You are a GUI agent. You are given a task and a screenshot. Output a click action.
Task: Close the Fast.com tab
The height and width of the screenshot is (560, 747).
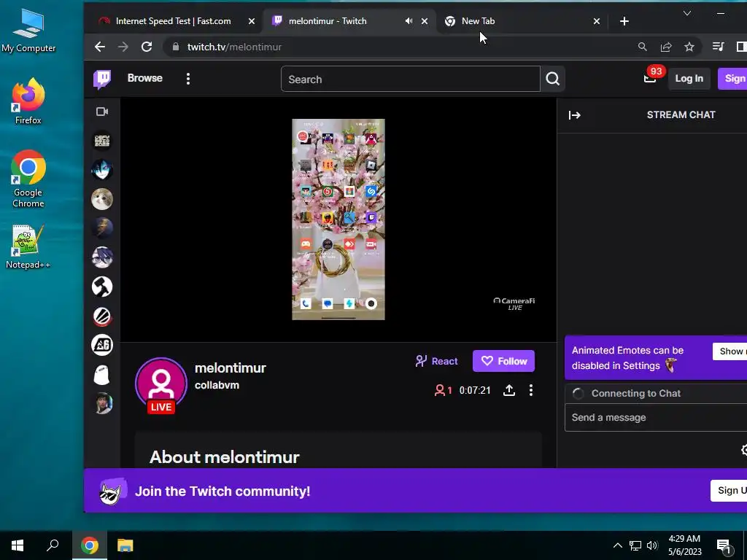[x=252, y=21]
